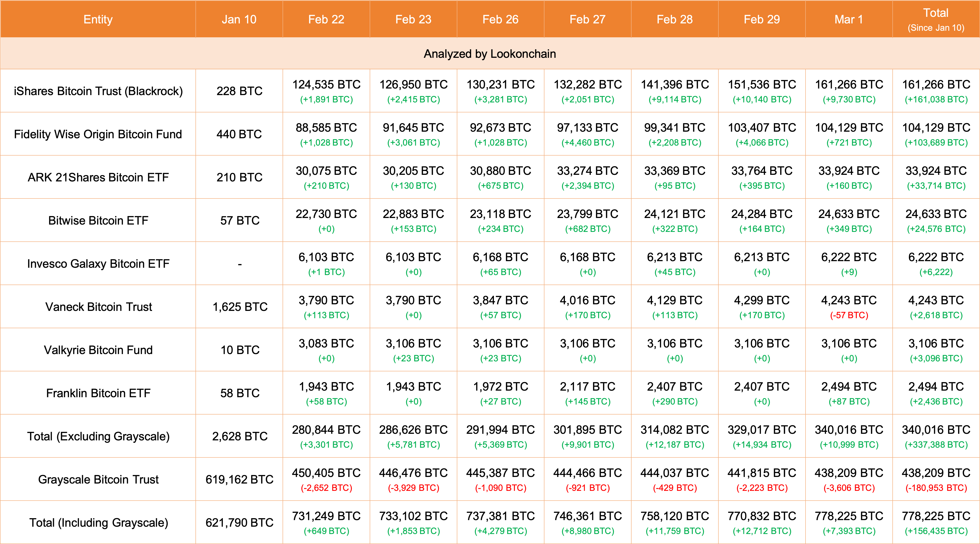The image size is (980, 544).
Task: Click the Vaneck Bitcoin Trust row label
Action: coord(99,307)
